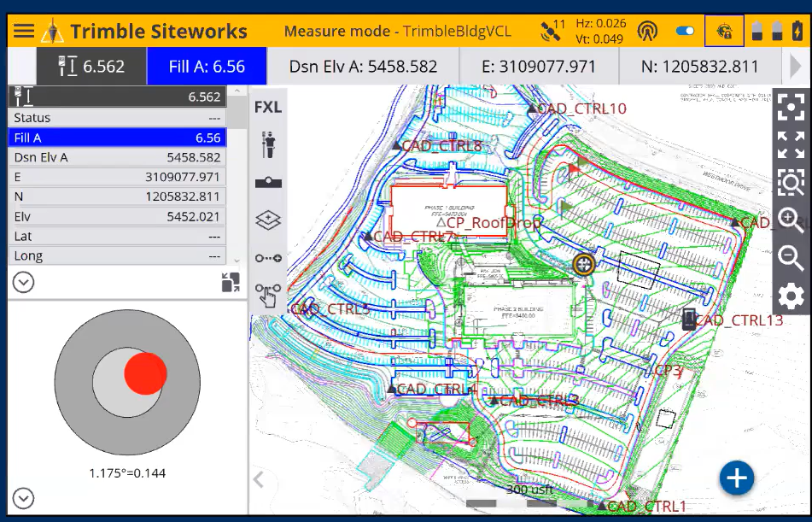The height and width of the screenshot is (522, 812).
Task: Zoom out on the map
Action: [x=791, y=258]
